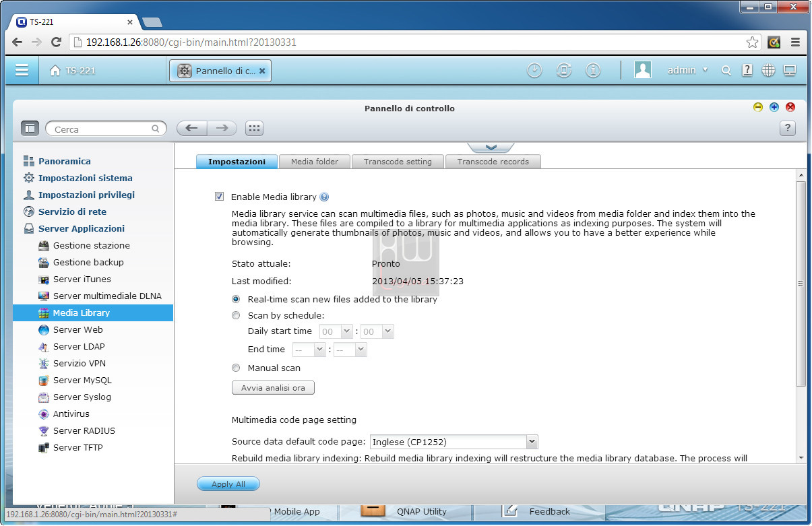Viewport: 812px width, 526px height.
Task: Select Server Syslog in sidebar
Action: [82, 397]
